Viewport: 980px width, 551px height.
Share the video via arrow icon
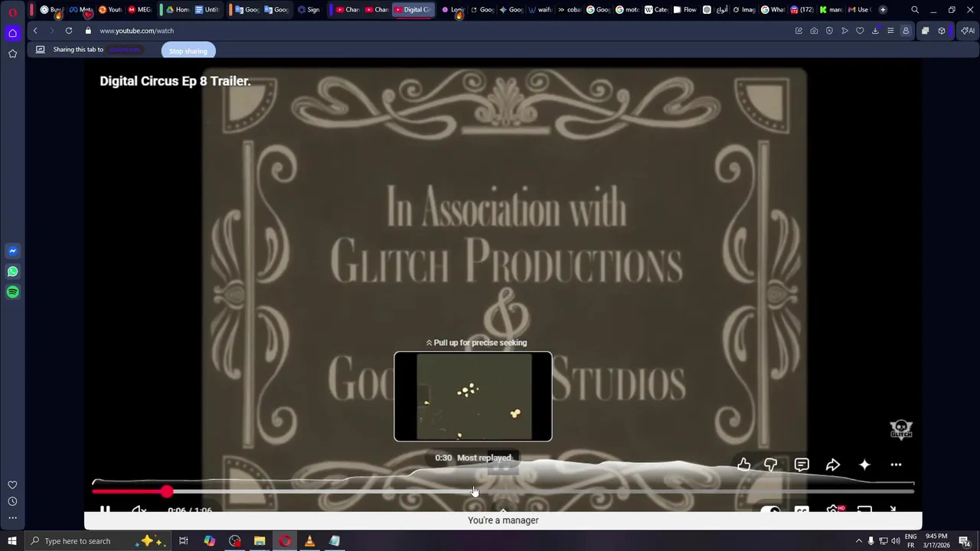[833, 465]
